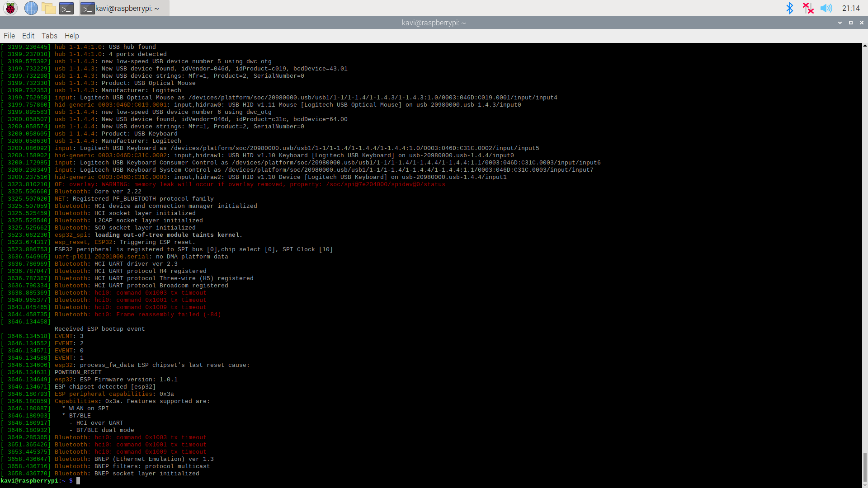Open the Edit menu
The height and width of the screenshot is (488, 868).
point(28,36)
